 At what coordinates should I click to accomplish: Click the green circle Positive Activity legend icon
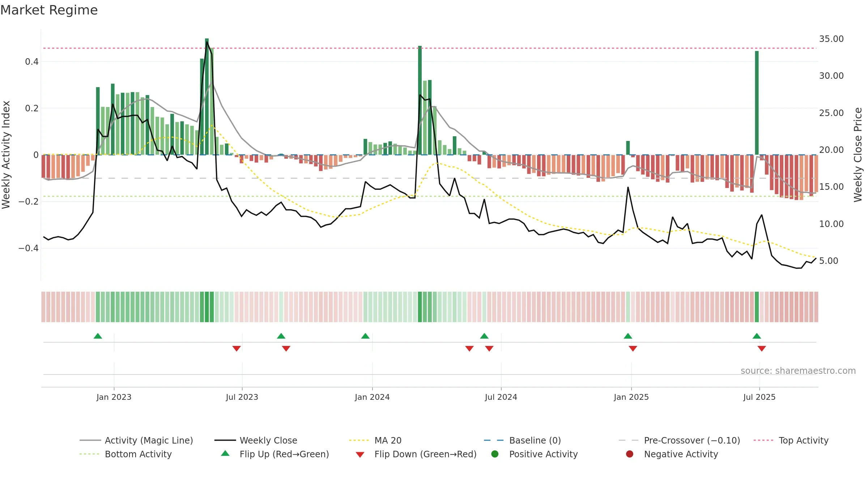point(495,454)
